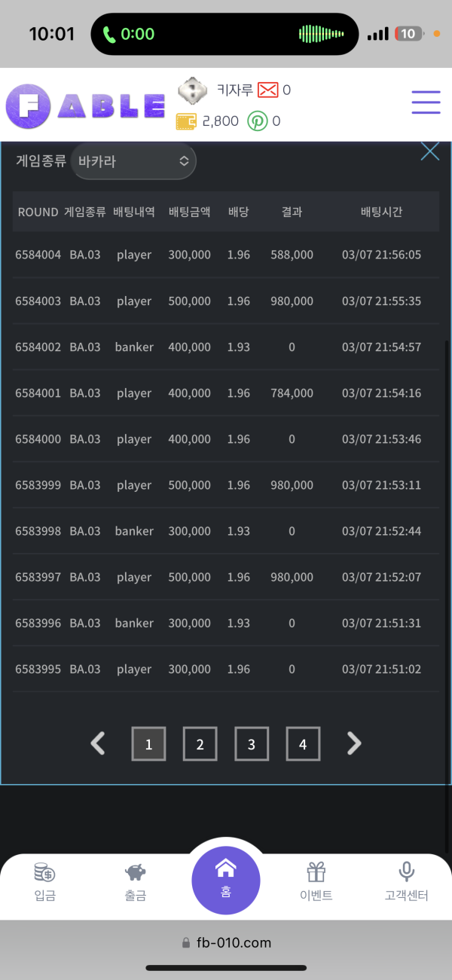Screen dimensions: 452x980
Task: Tap the silver level badge icon
Action: (x=192, y=91)
